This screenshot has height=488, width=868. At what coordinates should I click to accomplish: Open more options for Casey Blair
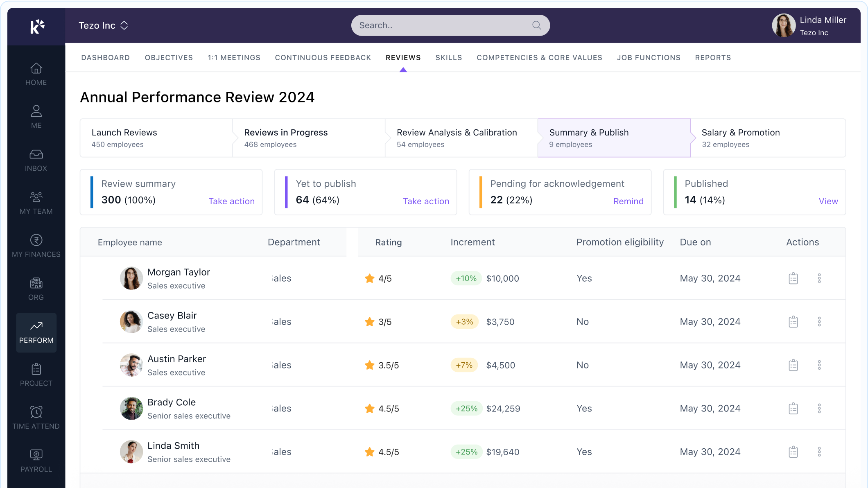tap(819, 322)
